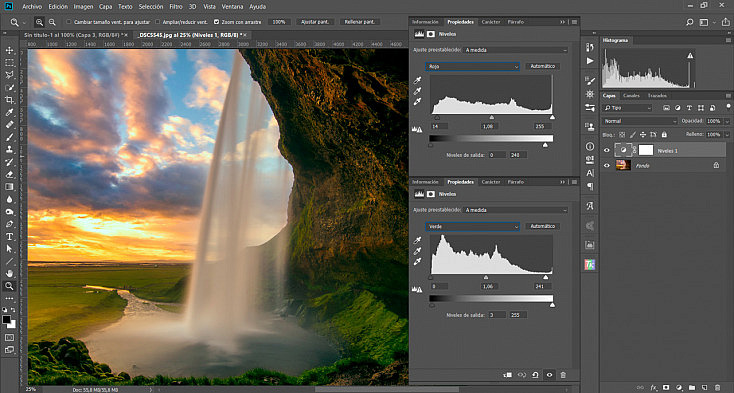The image size is (734, 393).
Task: Click the white point eyedropper in Verde levels
Action: click(418, 262)
